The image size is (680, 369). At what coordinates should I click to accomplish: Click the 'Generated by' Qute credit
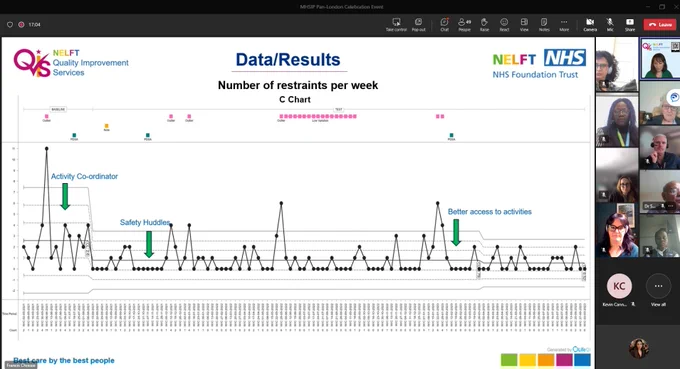tap(569, 349)
